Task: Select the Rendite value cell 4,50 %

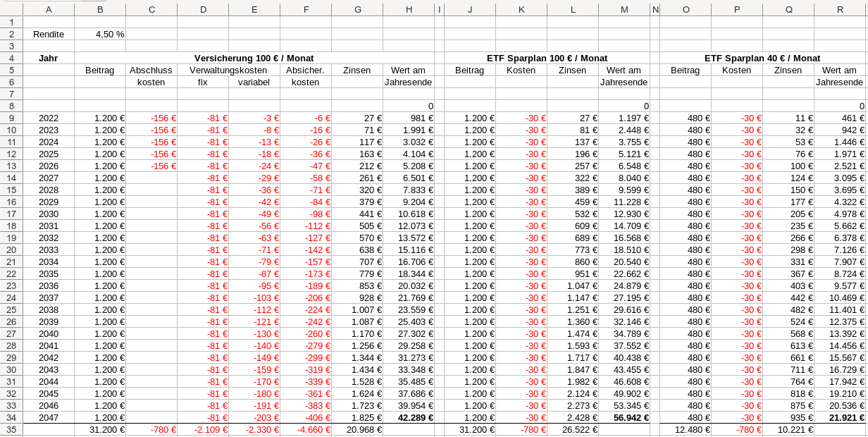Action: [100, 34]
